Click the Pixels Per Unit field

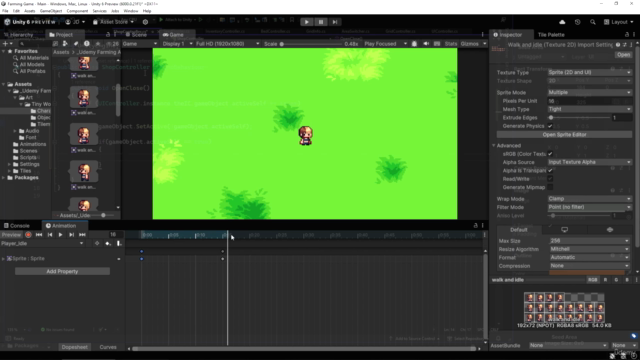point(589,101)
